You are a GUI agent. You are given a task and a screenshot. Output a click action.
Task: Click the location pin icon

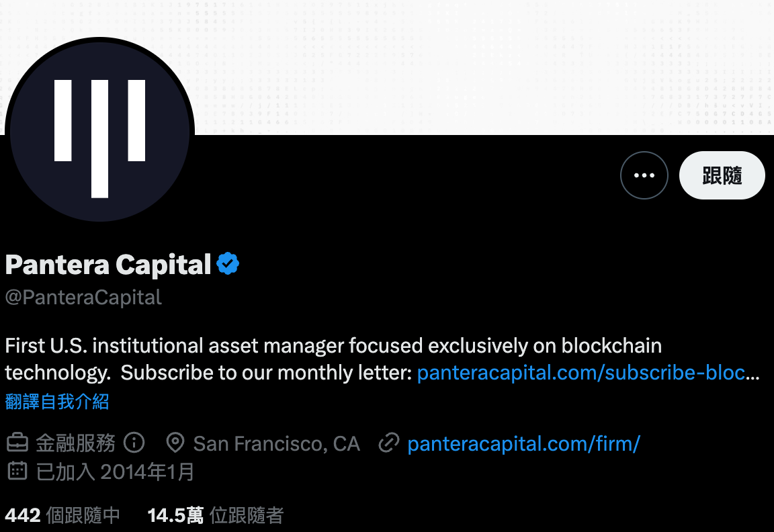pyautogui.click(x=175, y=443)
